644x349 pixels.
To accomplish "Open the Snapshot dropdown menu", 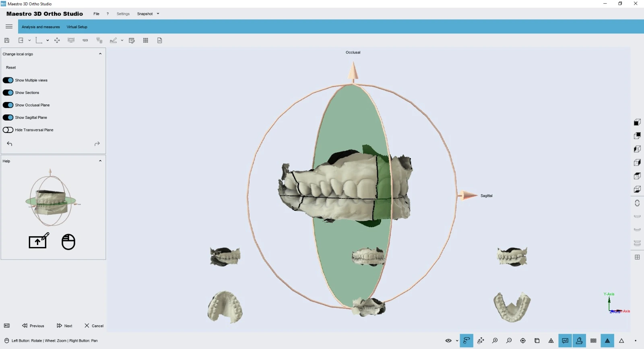I will (148, 14).
